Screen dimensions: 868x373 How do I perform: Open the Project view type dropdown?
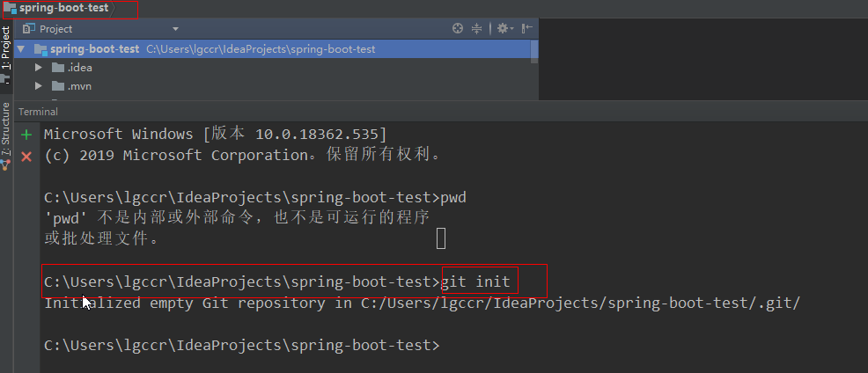point(174,29)
